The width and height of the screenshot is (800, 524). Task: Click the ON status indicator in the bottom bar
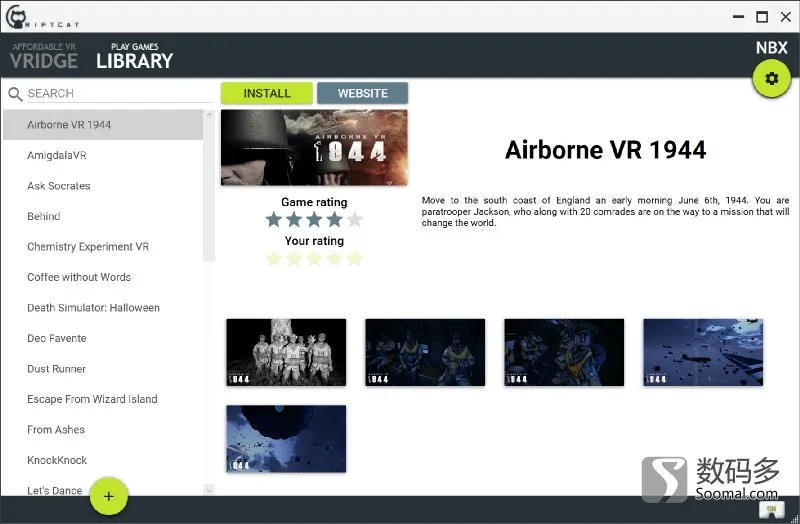click(771, 510)
